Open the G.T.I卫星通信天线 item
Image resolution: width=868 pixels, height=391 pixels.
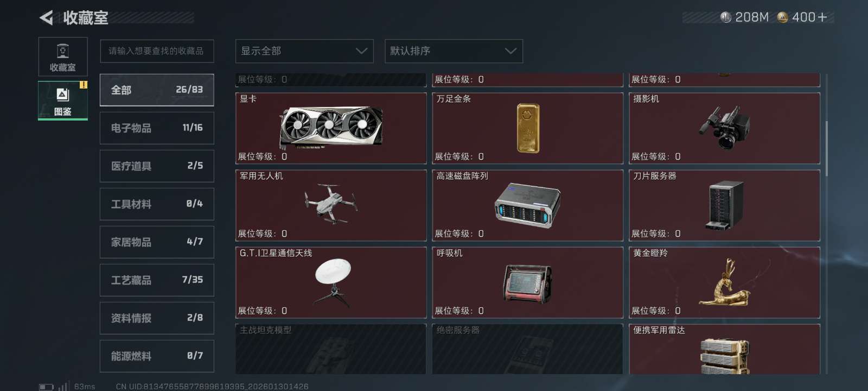pyautogui.click(x=331, y=282)
